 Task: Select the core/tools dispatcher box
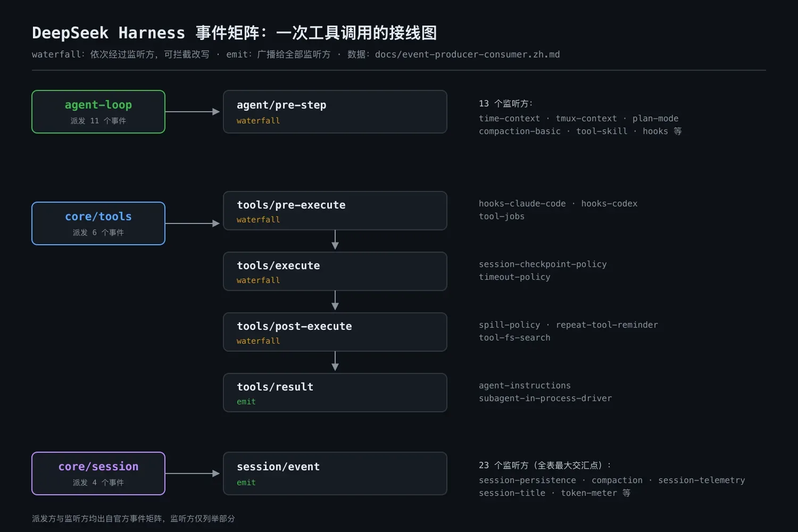pos(98,223)
